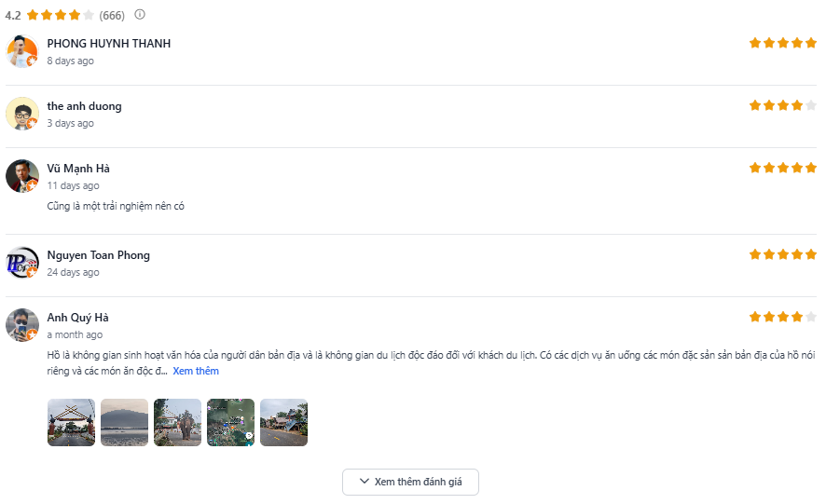Open Anh Quý Hà's profile avatar
The height and width of the screenshot is (504, 826).
[22, 325]
